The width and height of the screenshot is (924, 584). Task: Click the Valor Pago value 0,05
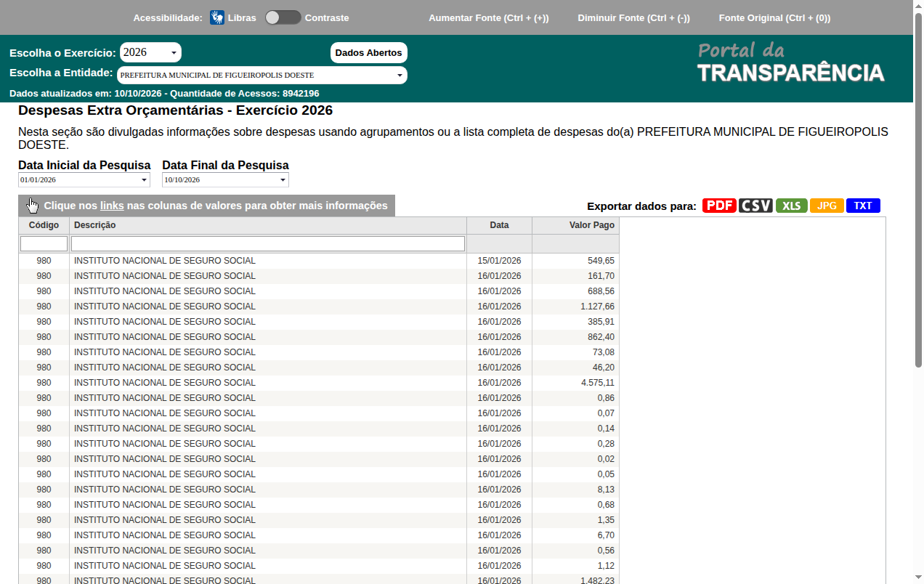(x=606, y=474)
